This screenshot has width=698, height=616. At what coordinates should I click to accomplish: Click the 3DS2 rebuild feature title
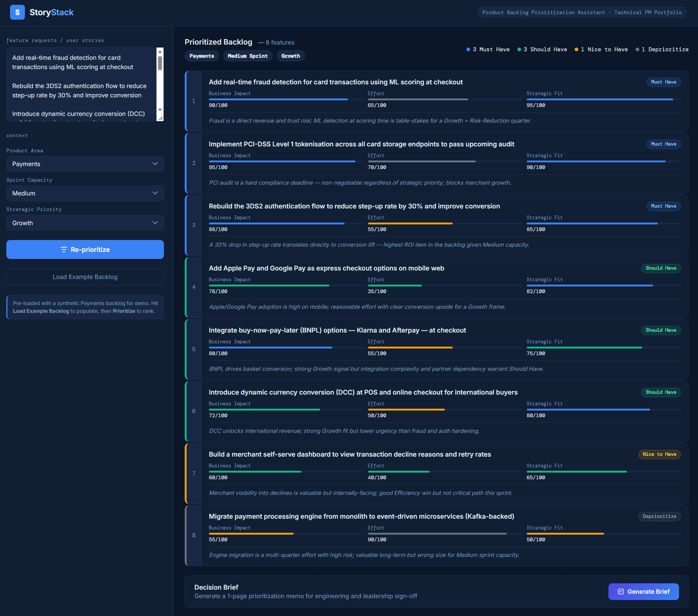pyautogui.click(x=354, y=206)
